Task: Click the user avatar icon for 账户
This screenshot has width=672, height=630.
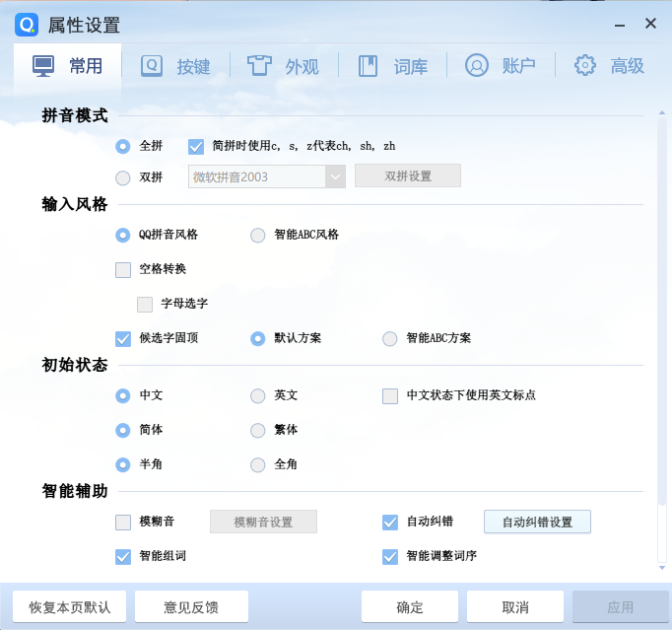Action: pyautogui.click(x=477, y=66)
